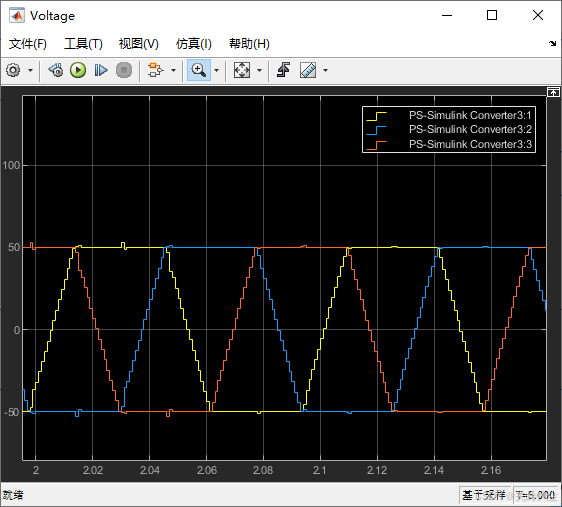562x507 pixels.
Task: Open the 仿真(I) menu
Action: (194, 44)
